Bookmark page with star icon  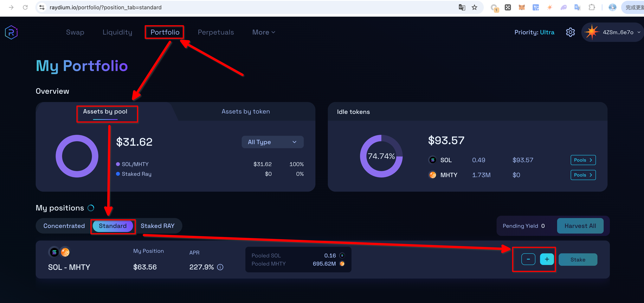click(x=474, y=8)
